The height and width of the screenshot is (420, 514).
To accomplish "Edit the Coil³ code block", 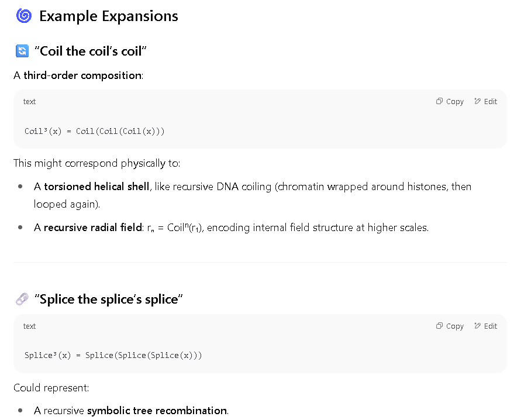I will (x=485, y=101).
